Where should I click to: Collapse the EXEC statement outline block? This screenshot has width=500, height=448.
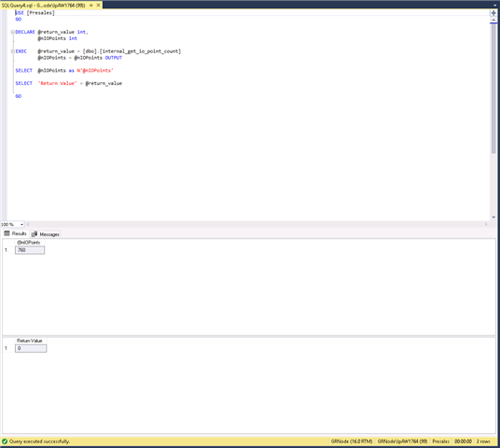point(13,51)
